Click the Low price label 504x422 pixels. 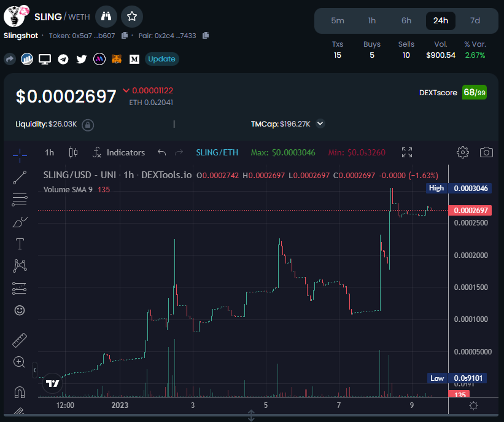click(x=457, y=378)
